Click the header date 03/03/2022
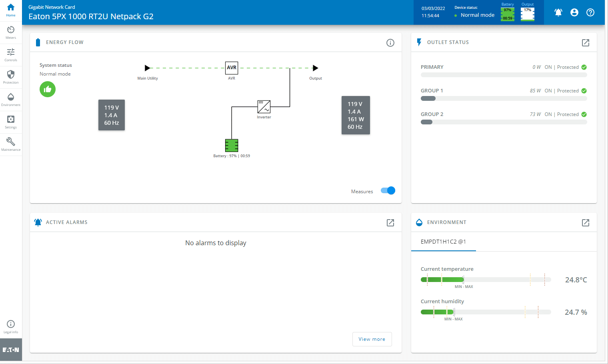This screenshot has height=364, width=608. (433, 8)
